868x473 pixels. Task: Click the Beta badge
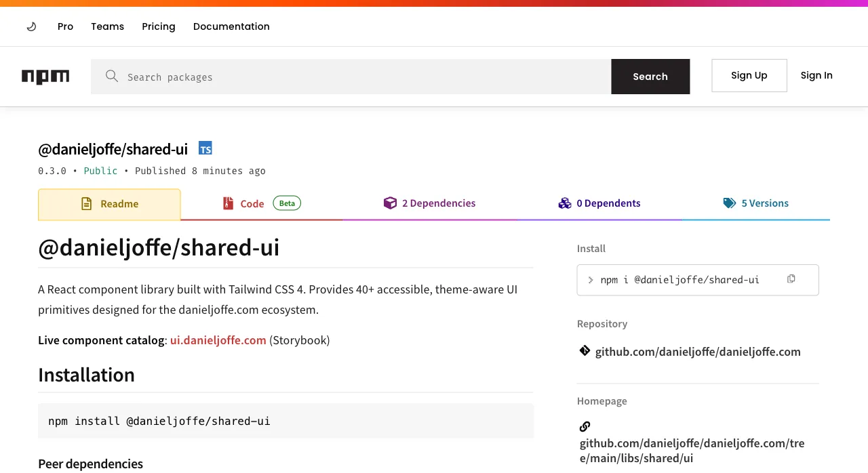[287, 203]
